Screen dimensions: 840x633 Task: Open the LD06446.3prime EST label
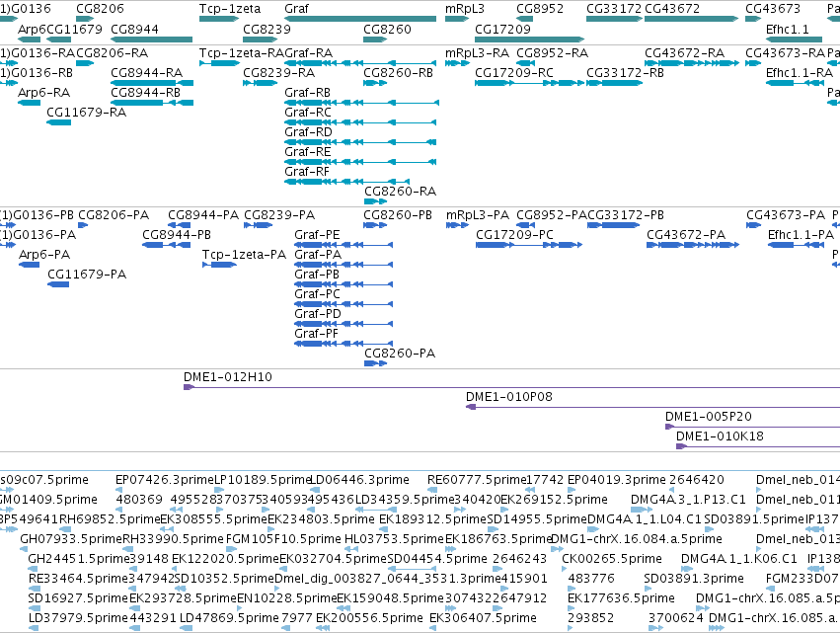(x=360, y=480)
